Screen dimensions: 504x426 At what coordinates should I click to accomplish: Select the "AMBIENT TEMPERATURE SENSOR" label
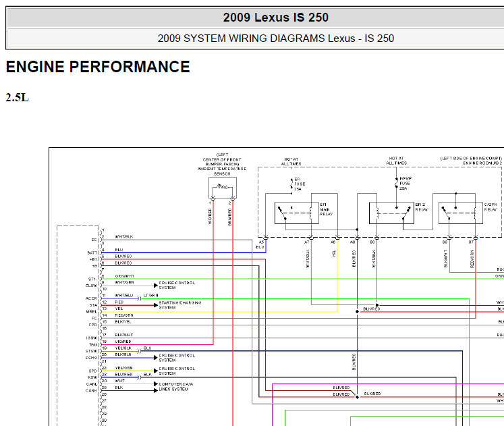tap(222, 171)
